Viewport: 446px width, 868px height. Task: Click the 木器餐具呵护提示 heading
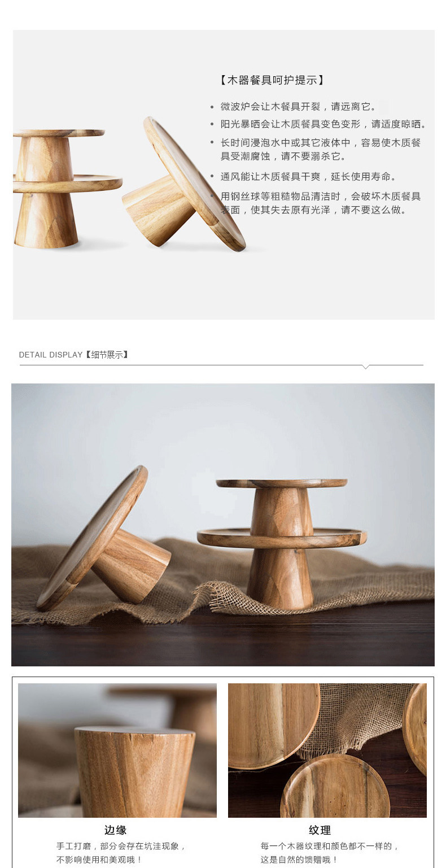(x=272, y=80)
